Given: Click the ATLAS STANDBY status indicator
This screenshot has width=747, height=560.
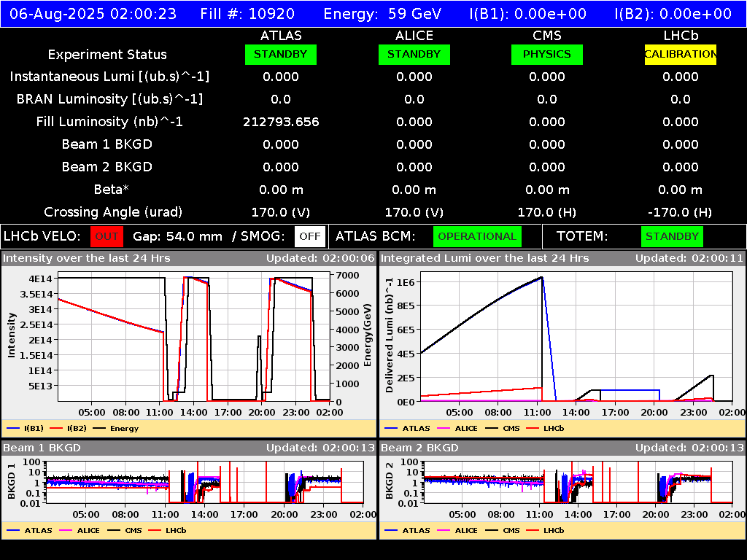Looking at the screenshot, I should click(281, 54).
